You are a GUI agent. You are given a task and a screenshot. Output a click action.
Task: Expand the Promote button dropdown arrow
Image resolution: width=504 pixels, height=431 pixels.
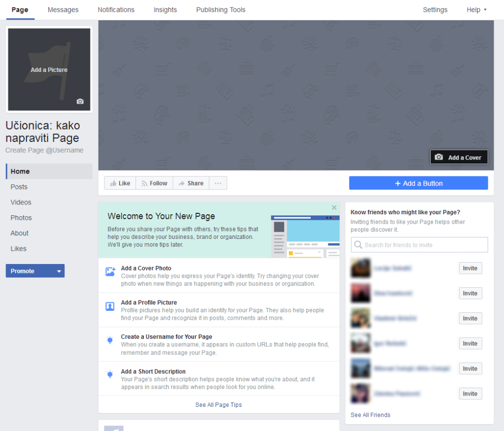[59, 271]
